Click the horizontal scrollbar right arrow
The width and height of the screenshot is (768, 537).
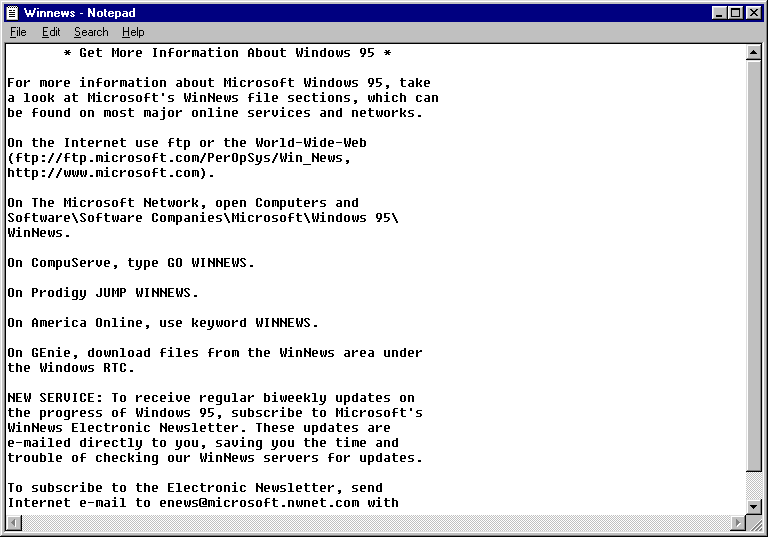738,523
